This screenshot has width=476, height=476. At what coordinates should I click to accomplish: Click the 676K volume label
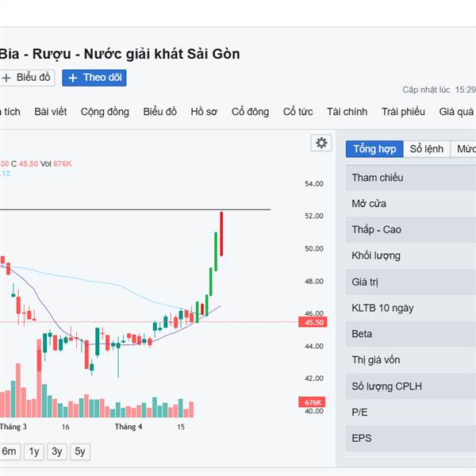tap(310, 403)
